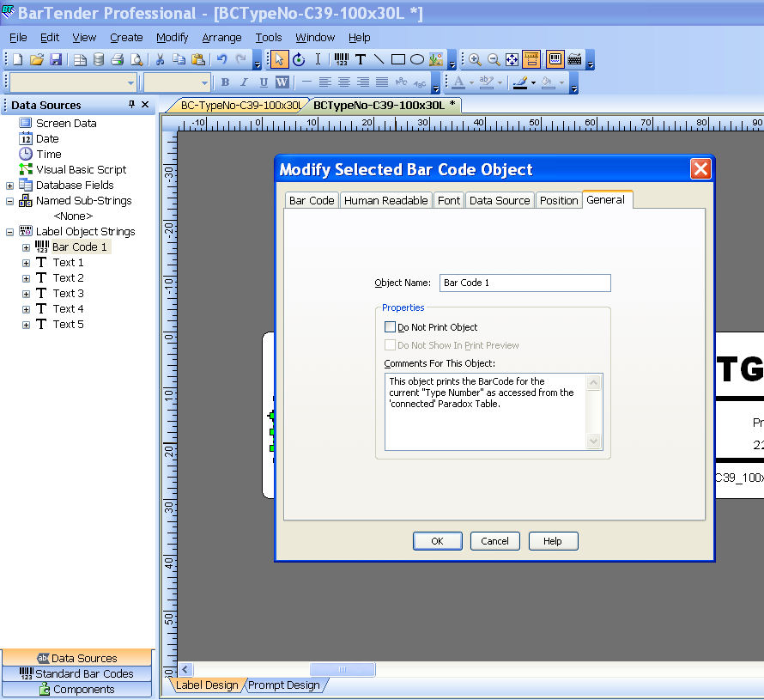Click the Cancel button in the dialog
This screenshot has height=700, width=764.
[495, 541]
